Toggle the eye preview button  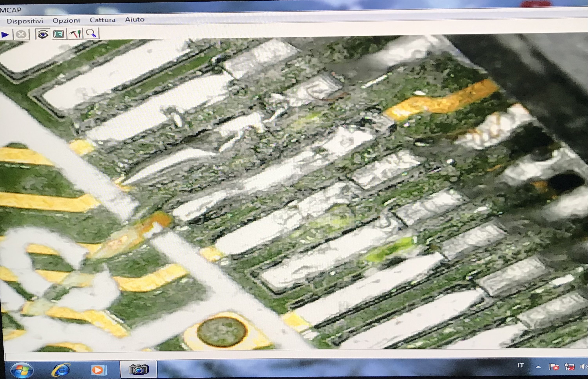click(x=43, y=34)
